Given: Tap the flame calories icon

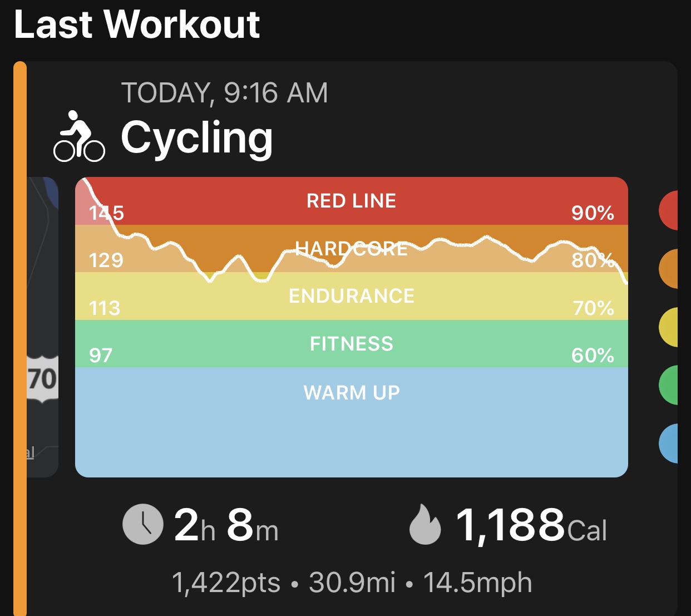Looking at the screenshot, I should click(425, 524).
